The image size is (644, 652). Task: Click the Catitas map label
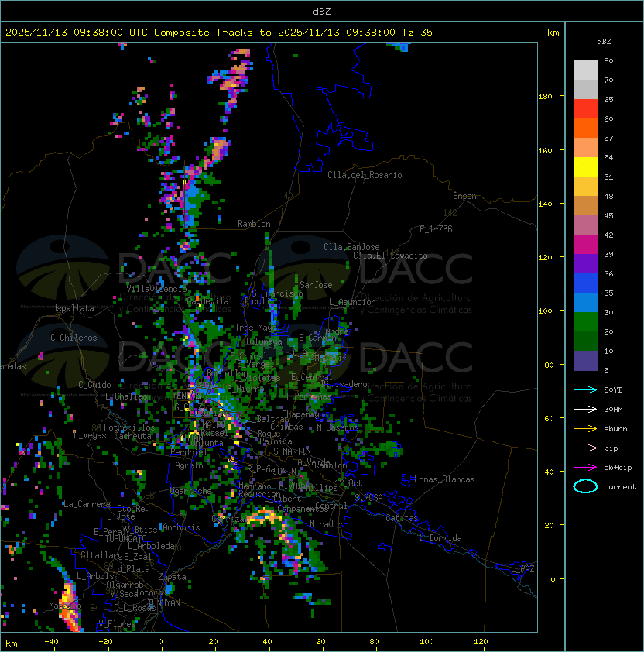click(402, 518)
